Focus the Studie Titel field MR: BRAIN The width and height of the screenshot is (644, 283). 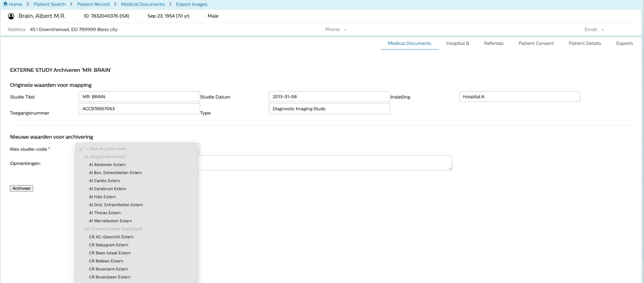(x=139, y=97)
